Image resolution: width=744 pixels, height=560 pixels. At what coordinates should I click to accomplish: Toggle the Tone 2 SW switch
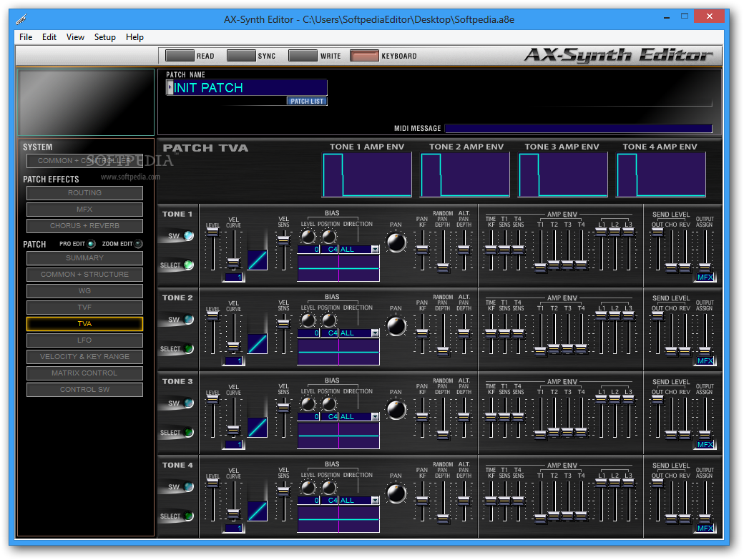coord(188,319)
